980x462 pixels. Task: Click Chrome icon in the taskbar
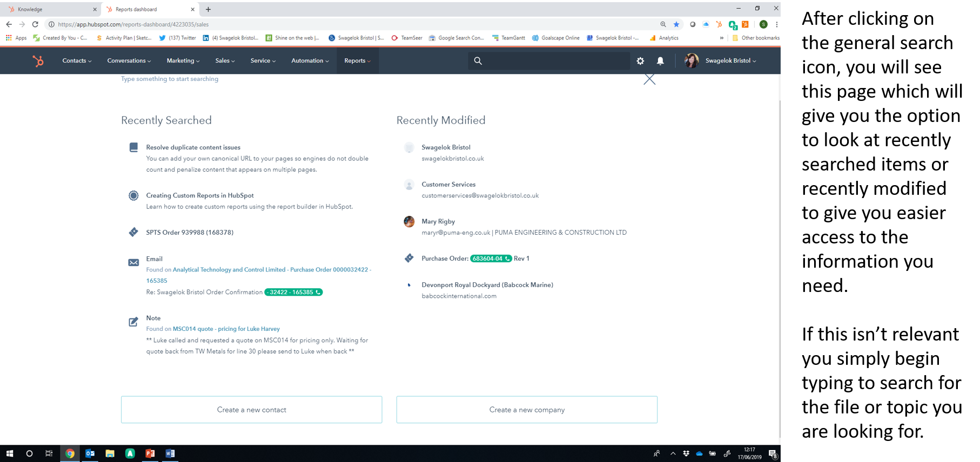click(x=70, y=453)
